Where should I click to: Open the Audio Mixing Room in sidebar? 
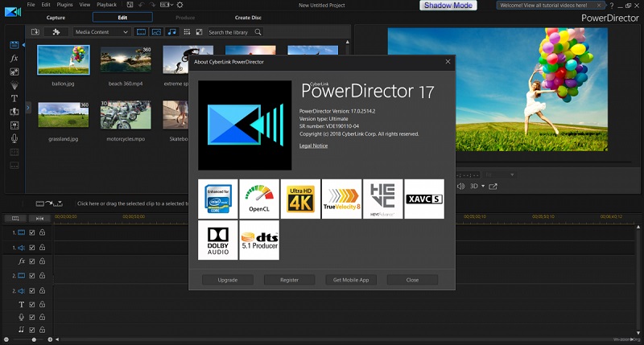(x=14, y=125)
